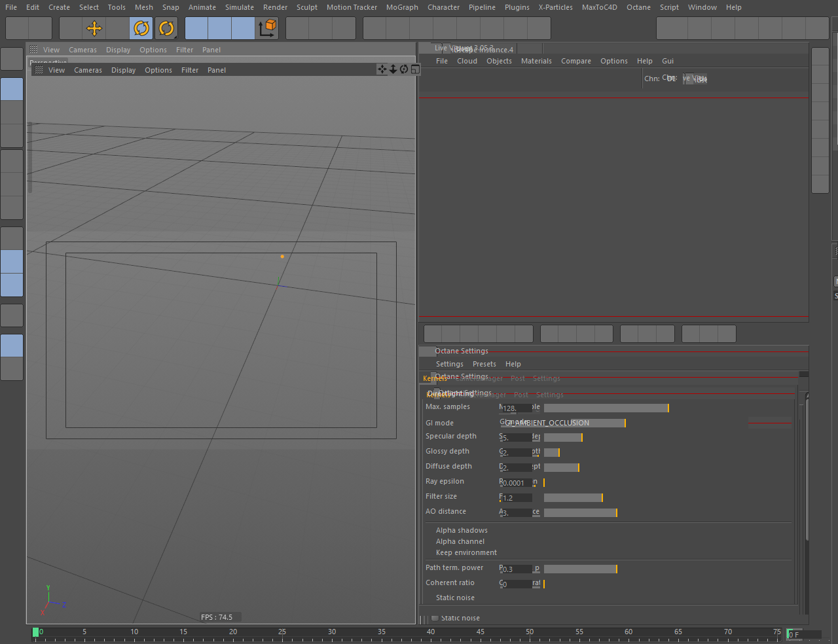
Task: Click the Ray epsilon value field 0.0001
Action: click(516, 483)
